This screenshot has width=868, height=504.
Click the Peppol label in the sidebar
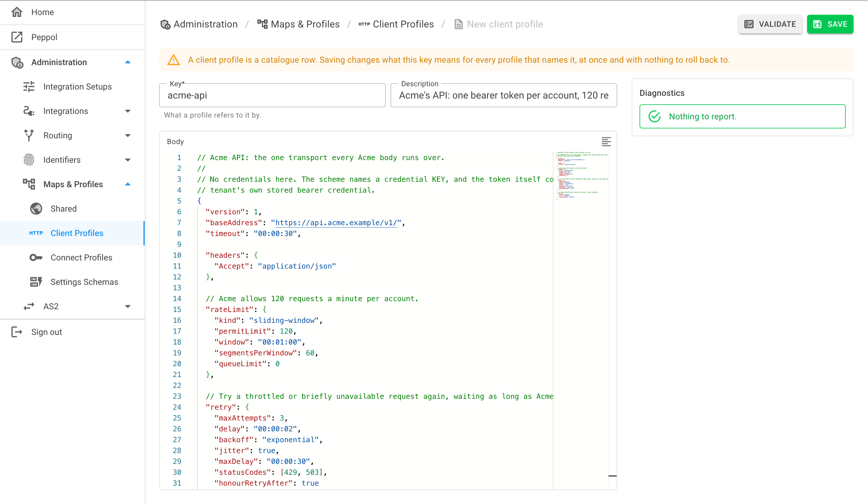point(44,37)
